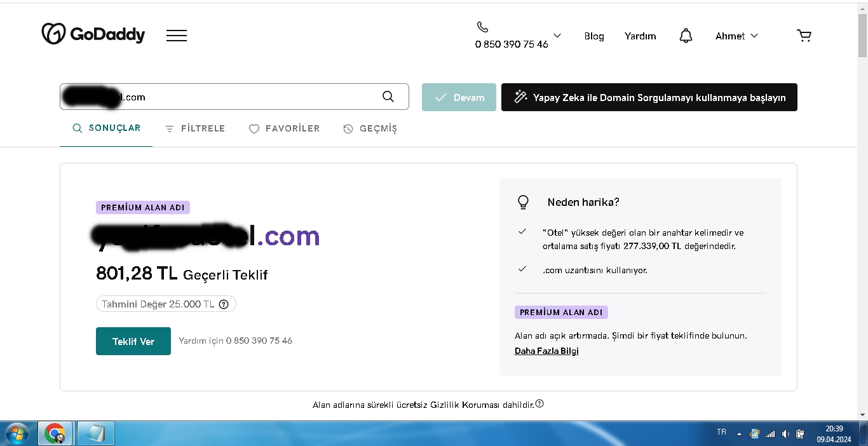The height and width of the screenshot is (446, 868).
Task: Click the Gizlilik Koruması info icon
Action: point(539,403)
